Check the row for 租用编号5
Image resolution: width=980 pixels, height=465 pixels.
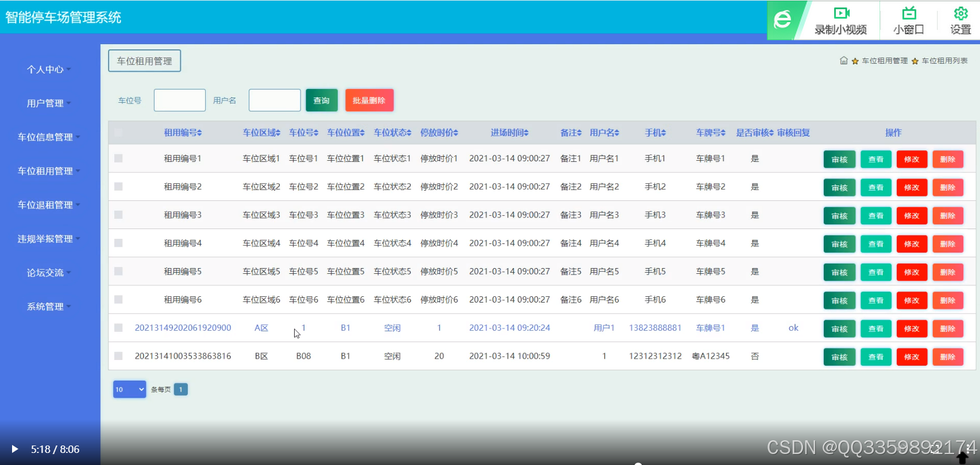118,271
